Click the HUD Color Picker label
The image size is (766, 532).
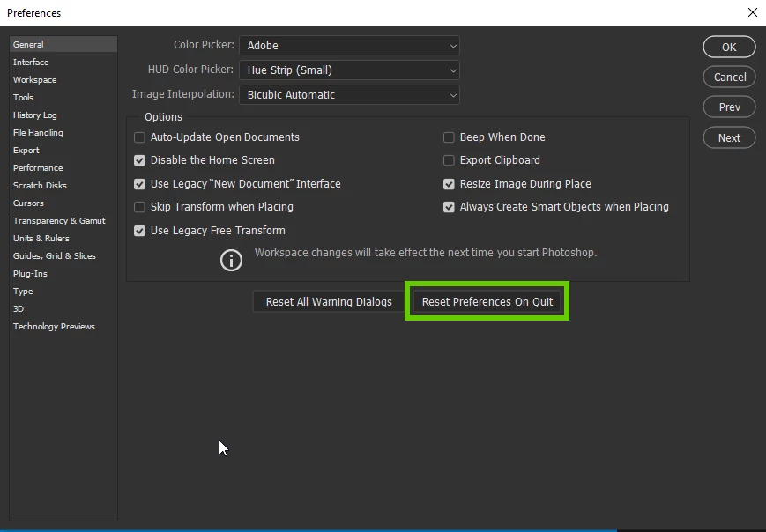click(190, 70)
